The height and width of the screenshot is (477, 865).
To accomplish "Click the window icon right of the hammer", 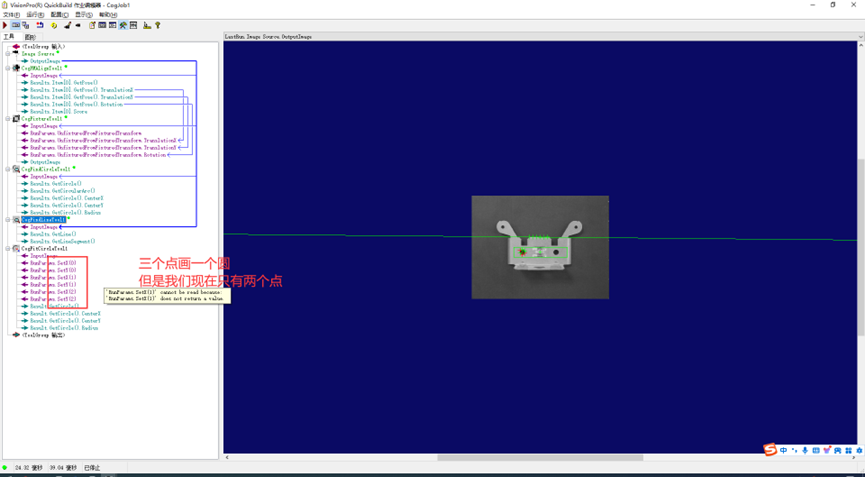I will [x=134, y=25].
